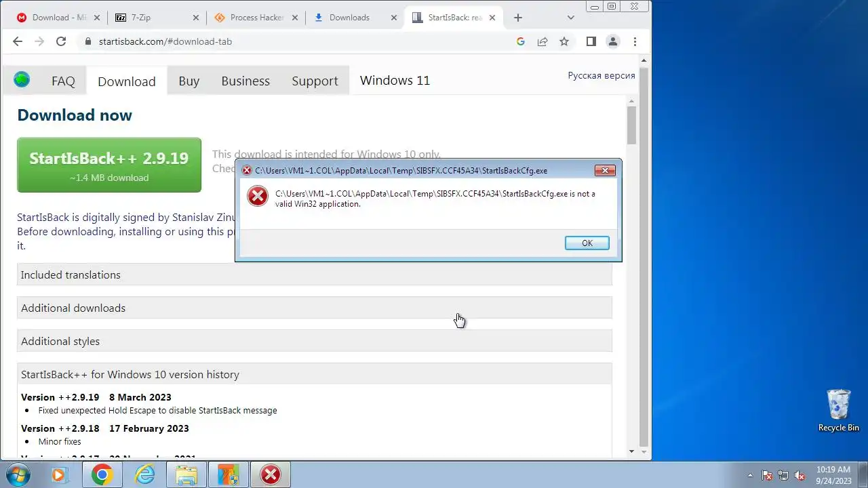Switch to Русская версия

(601, 75)
